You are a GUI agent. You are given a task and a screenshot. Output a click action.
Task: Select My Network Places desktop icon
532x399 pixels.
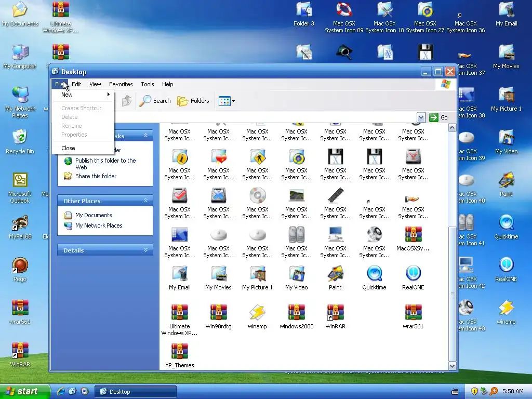click(x=20, y=102)
